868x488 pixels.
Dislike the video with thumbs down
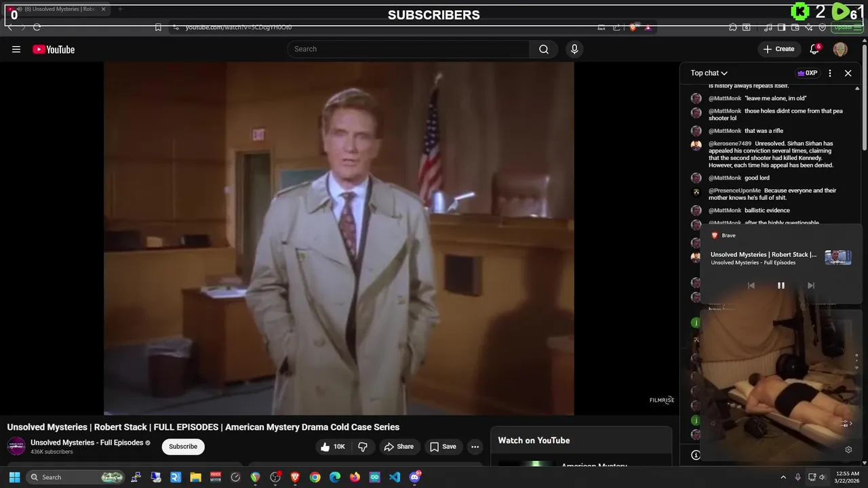(363, 447)
